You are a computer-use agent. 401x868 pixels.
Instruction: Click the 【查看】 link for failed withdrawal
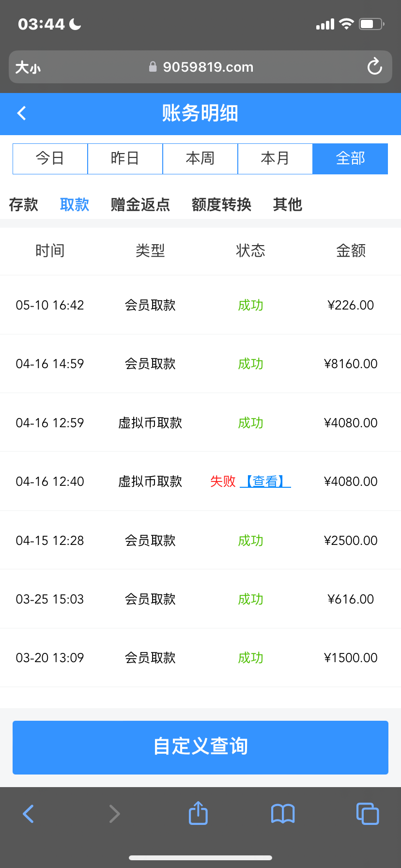click(x=265, y=481)
